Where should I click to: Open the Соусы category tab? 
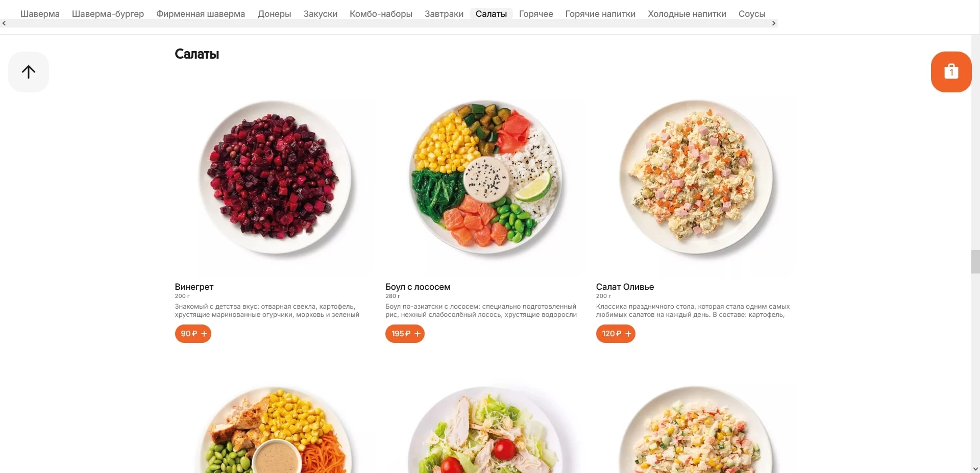752,14
